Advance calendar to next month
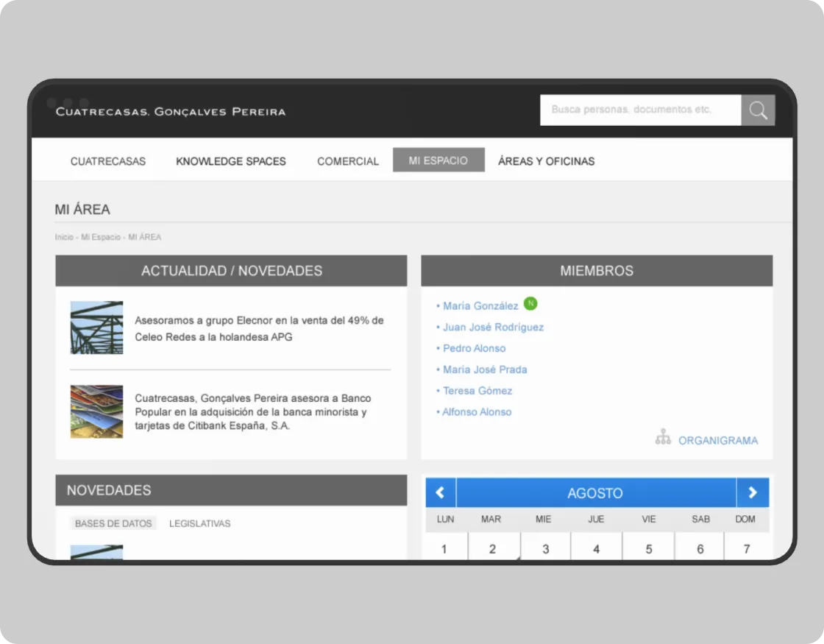824x644 pixels. click(x=752, y=493)
